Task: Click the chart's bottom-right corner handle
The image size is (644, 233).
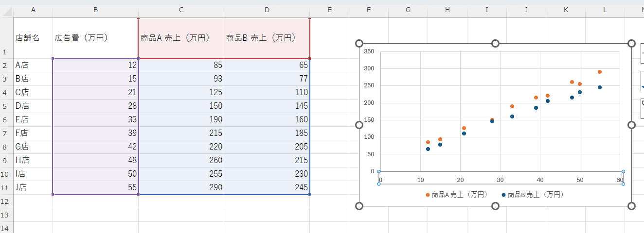Action: 631,206
